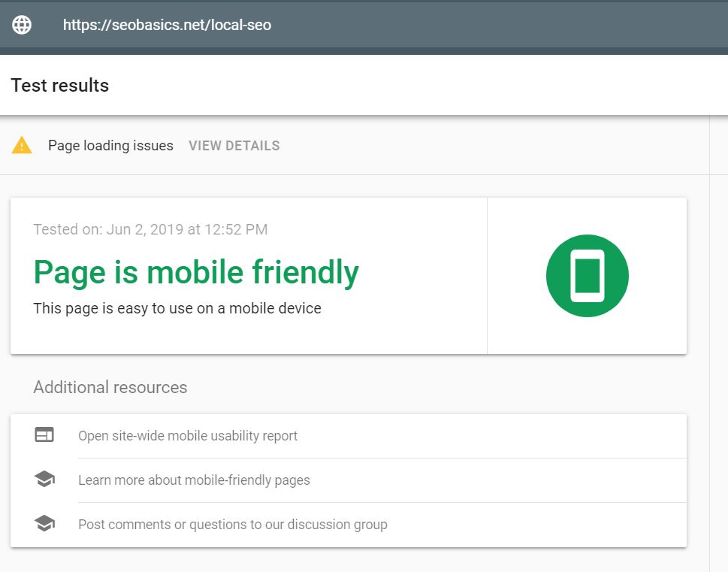Open site-wide mobile usability report
Viewport: 728px width, 572px height.
pos(188,436)
